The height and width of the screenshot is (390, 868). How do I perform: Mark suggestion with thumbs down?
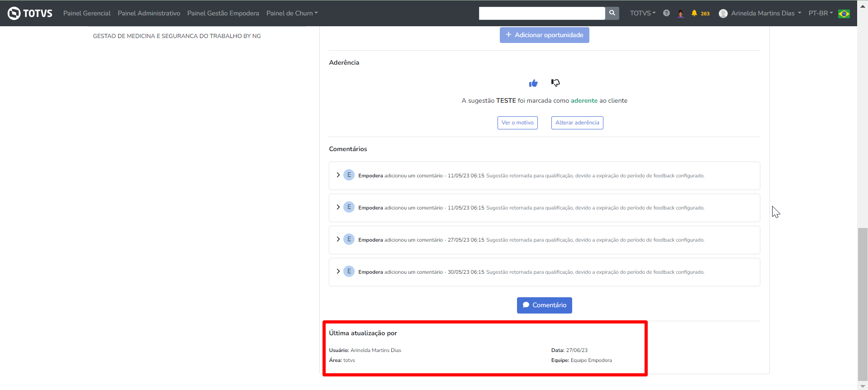(x=555, y=83)
